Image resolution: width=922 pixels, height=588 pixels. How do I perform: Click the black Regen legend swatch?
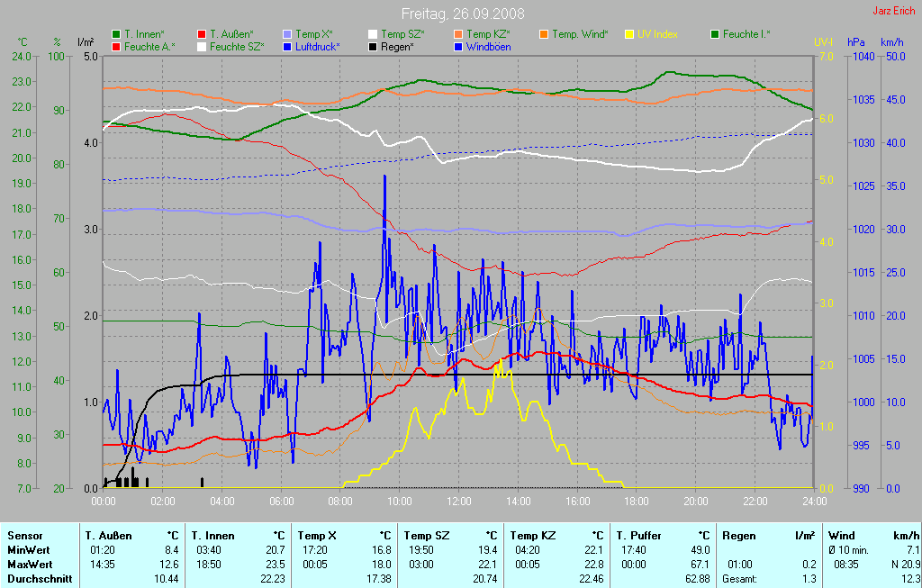[x=373, y=46]
